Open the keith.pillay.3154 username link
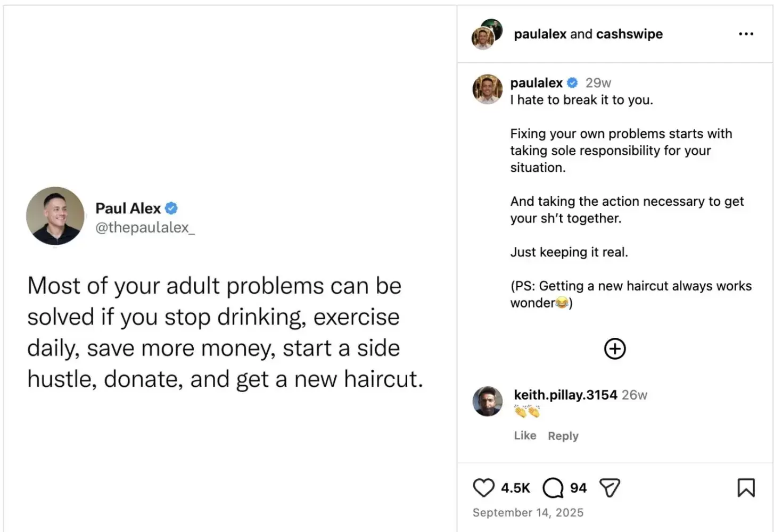Viewport: 774px width, 532px height. point(565,395)
